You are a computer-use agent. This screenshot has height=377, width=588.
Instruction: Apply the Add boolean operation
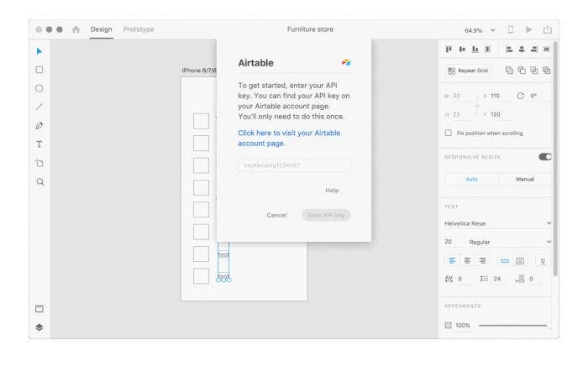(x=509, y=70)
